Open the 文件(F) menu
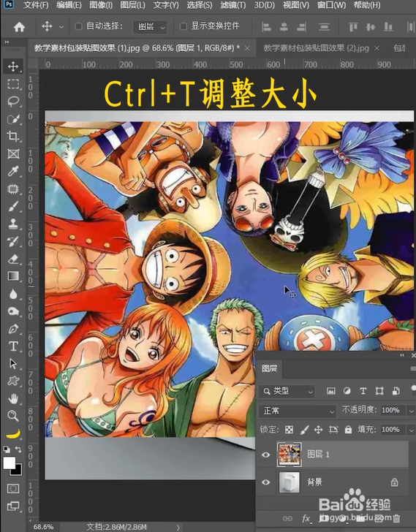416x532 pixels. [36, 5]
